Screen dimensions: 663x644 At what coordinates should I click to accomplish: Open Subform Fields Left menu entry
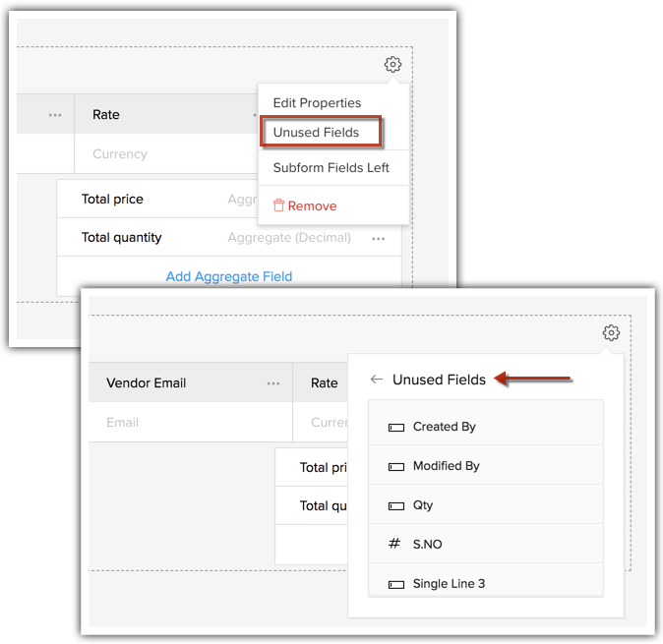[x=331, y=167]
